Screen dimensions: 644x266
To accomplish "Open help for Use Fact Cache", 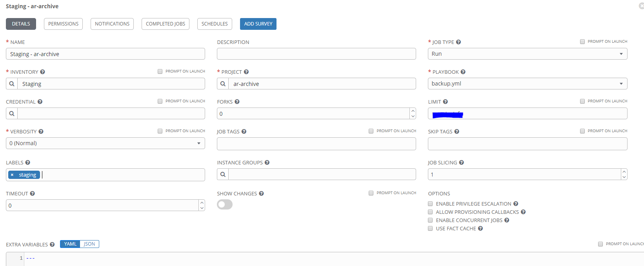I will [480, 228].
